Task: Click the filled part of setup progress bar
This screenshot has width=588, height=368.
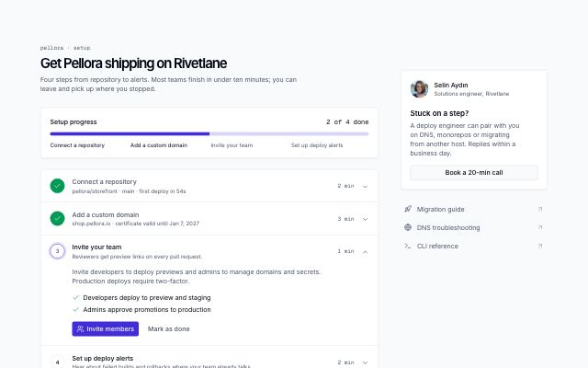Action: click(130, 133)
